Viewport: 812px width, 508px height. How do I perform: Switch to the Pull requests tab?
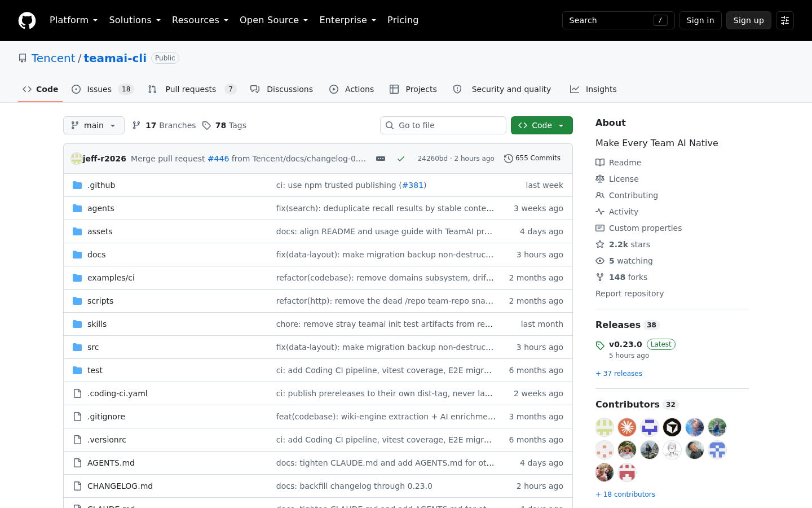pos(192,89)
